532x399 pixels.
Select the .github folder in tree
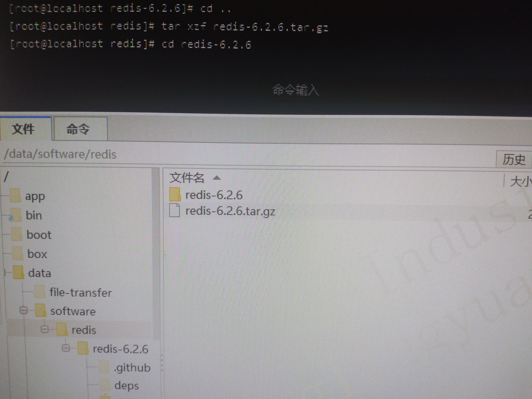[x=132, y=368]
